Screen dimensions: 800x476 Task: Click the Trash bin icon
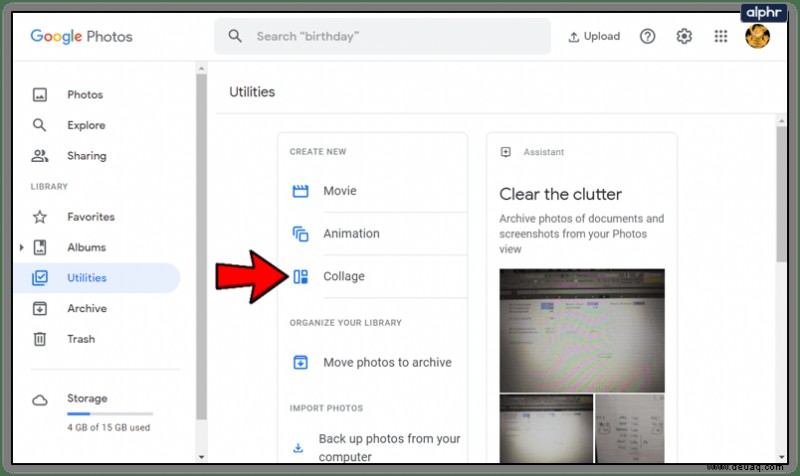40,339
